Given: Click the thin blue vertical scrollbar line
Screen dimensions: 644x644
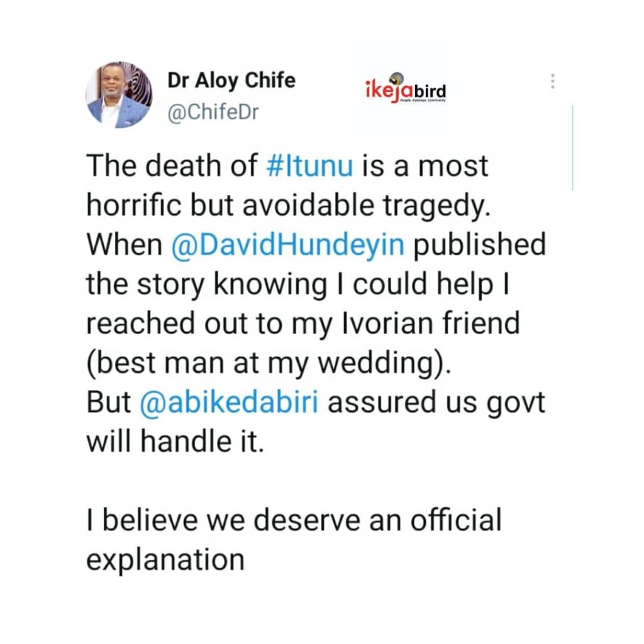Looking at the screenshot, I should point(572,148).
